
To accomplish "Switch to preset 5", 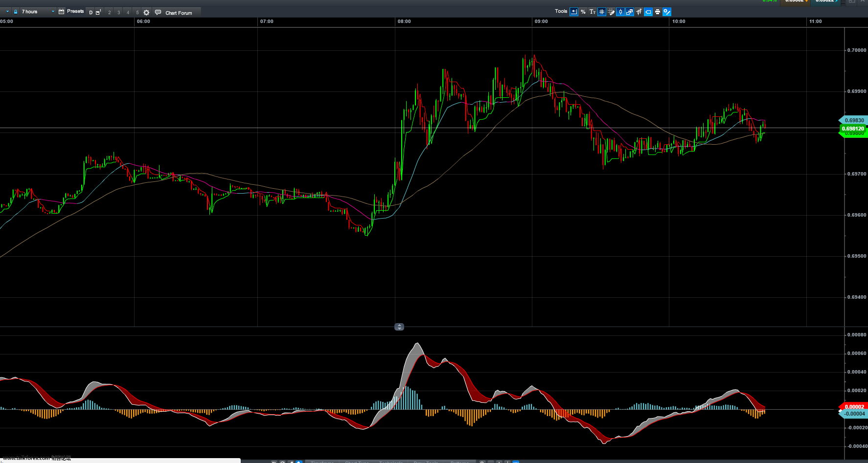I will [x=137, y=13].
